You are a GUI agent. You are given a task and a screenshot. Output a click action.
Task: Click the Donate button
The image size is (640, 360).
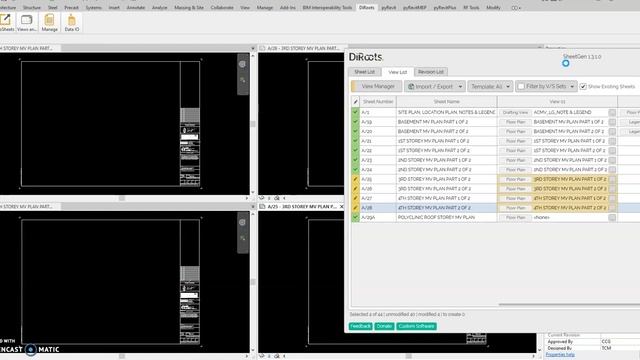click(x=384, y=326)
